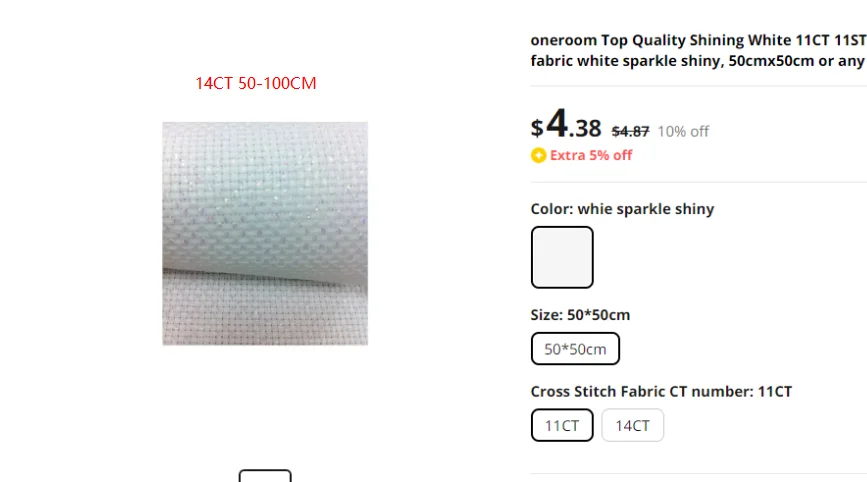Viewport: 867px width, 482px height.
Task: Click the red 14CT 50-100CM caption
Action: coord(255,83)
